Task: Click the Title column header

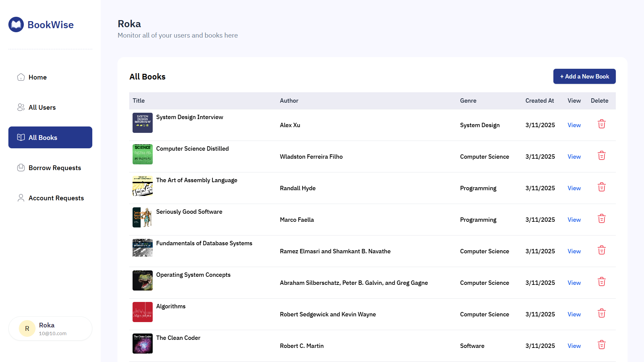Action: coord(138,100)
